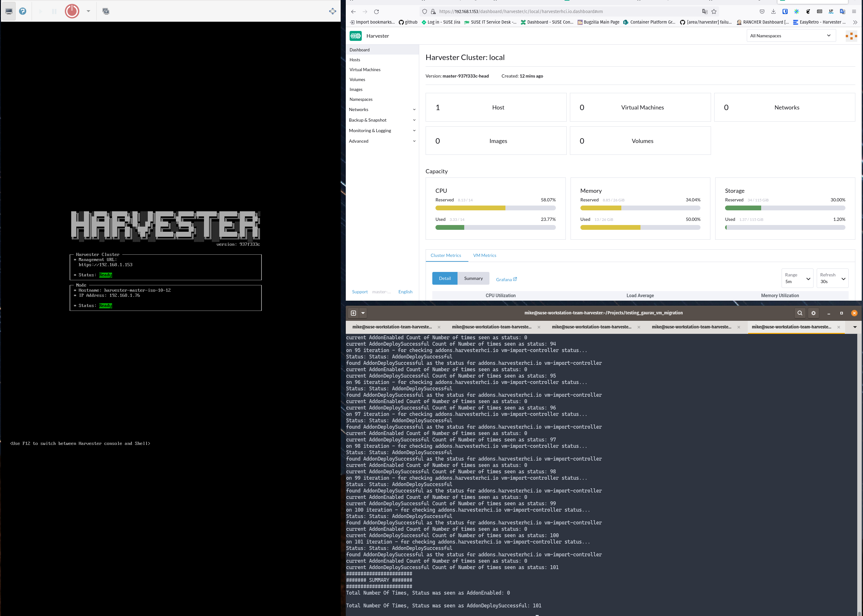Open the Rancher app grid icon
863x616 pixels.
tap(851, 36)
